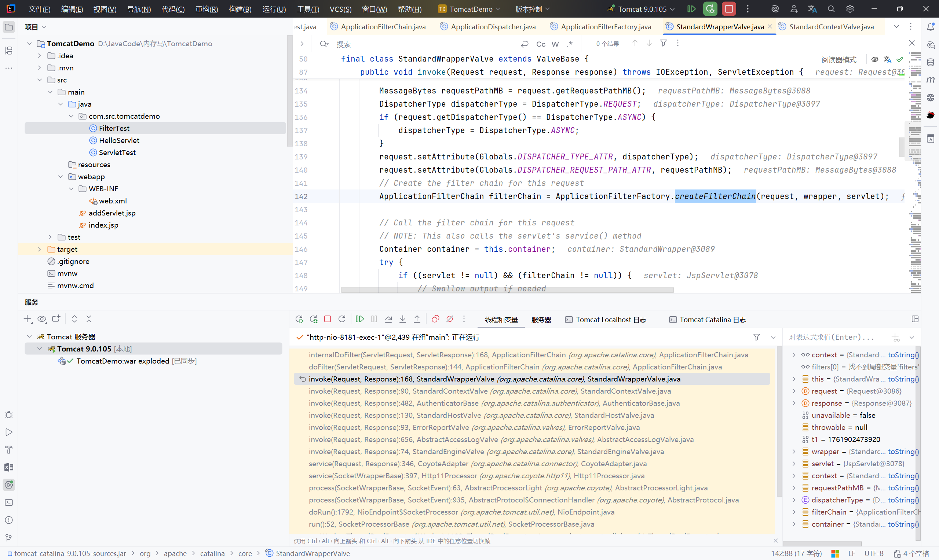Click the Step Into debug icon
Image resolution: width=939 pixels, height=560 pixels.
(x=402, y=319)
